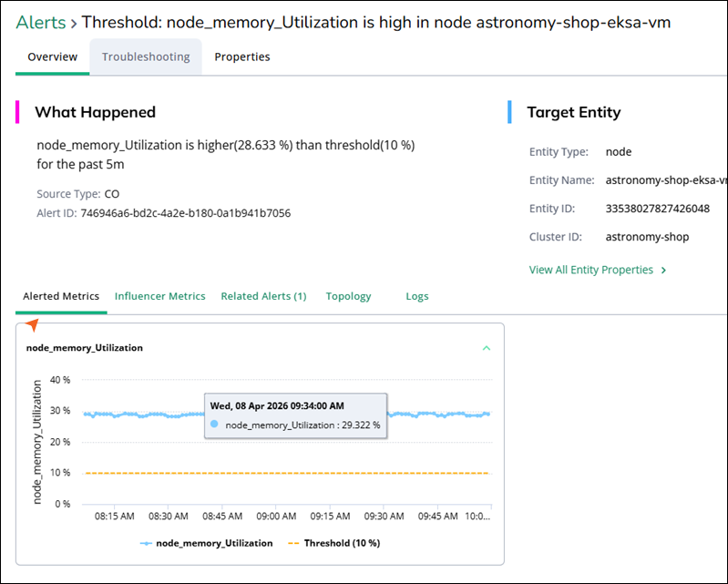Click the Entity Name value astronomy-shop-eksa
Viewport: 728px width, 584px height.
tap(666, 180)
